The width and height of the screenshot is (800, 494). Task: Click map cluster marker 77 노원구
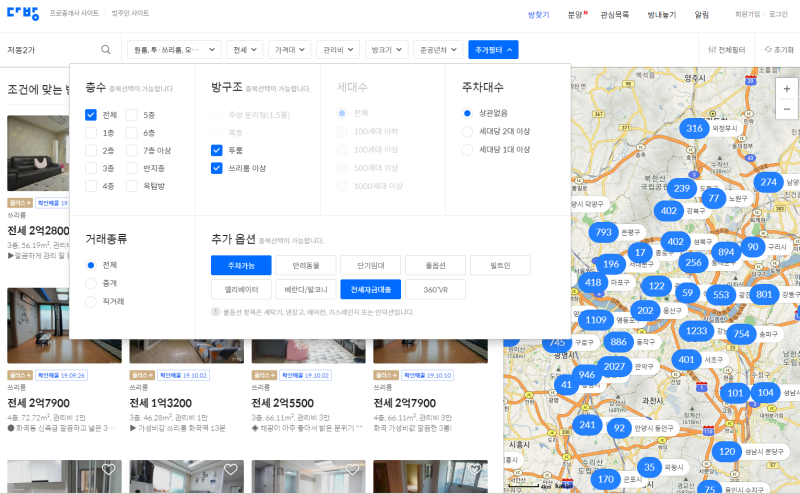[713, 199]
